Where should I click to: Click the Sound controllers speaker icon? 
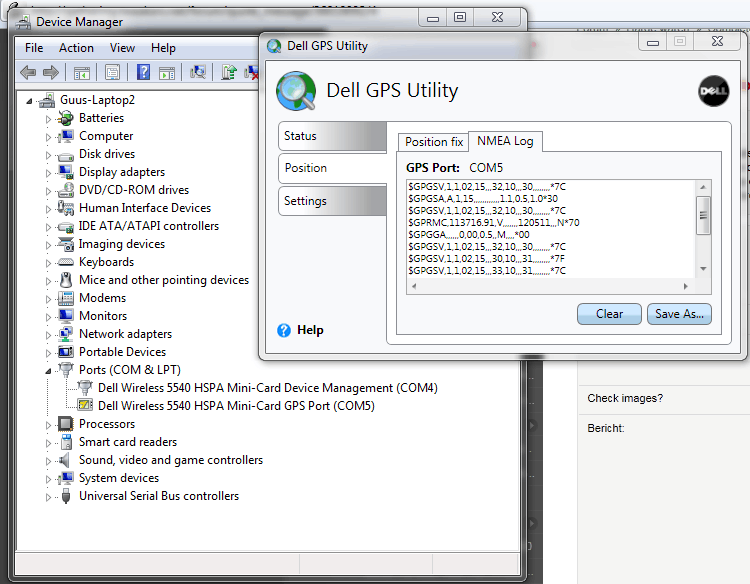click(64, 460)
